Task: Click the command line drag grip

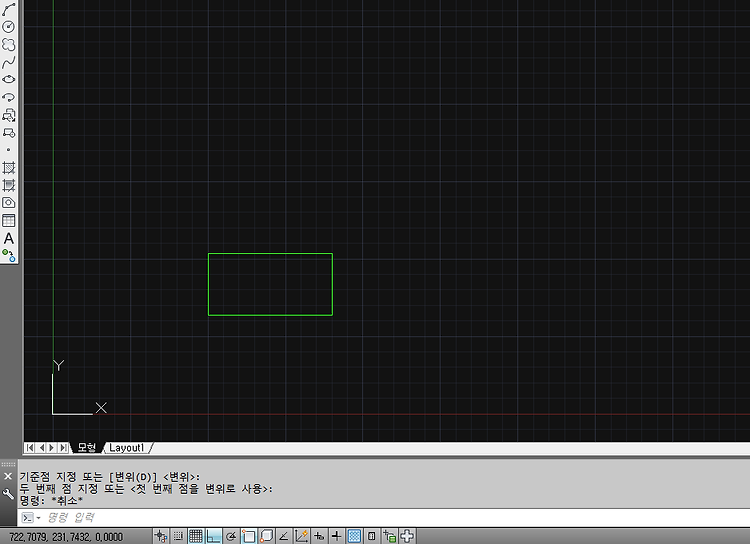Action: 8,464
